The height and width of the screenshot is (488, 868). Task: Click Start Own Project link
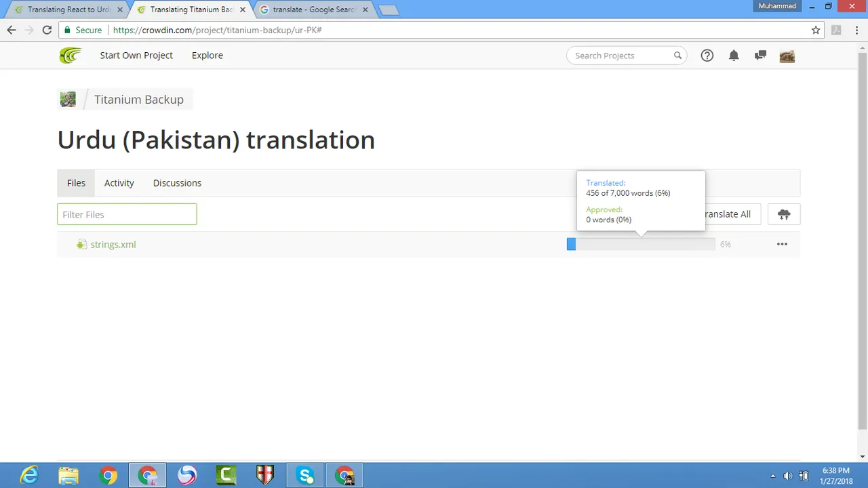(x=136, y=56)
